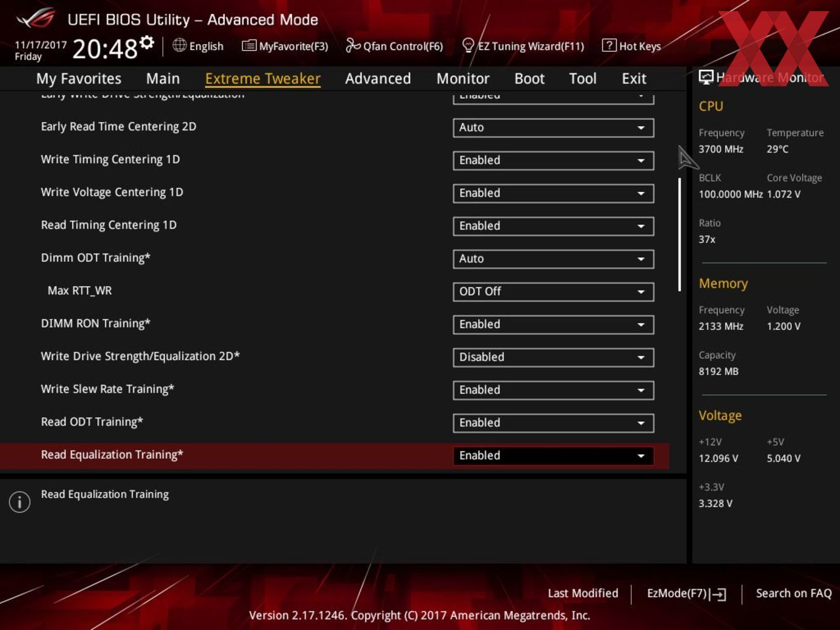Image resolution: width=840 pixels, height=630 pixels.
Task: Change Max RTT_WR ODT Off dropdown
Action: [553, 291]
